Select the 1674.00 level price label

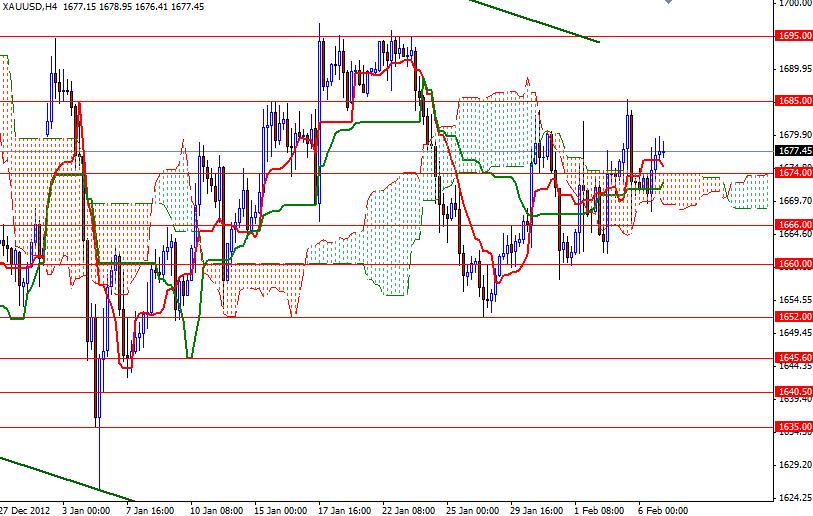(x=792, y=173)
